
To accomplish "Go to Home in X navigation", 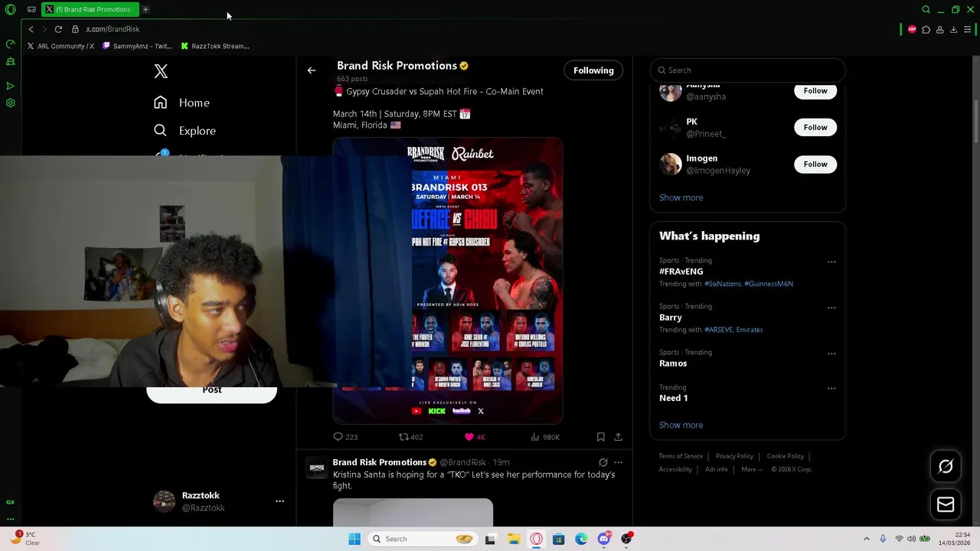I will [181, 103].
